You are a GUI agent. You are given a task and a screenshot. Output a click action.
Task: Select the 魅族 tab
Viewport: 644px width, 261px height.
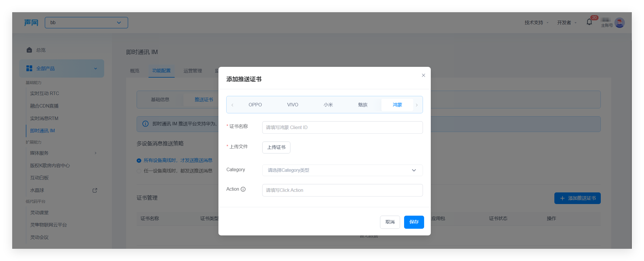pyautogui.click(x=363, y=105)
